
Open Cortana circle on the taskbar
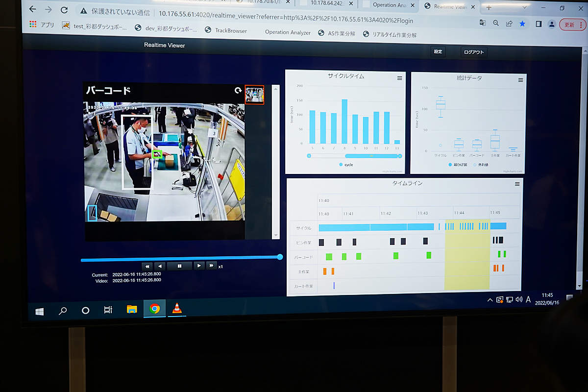(x=85, y=310)
